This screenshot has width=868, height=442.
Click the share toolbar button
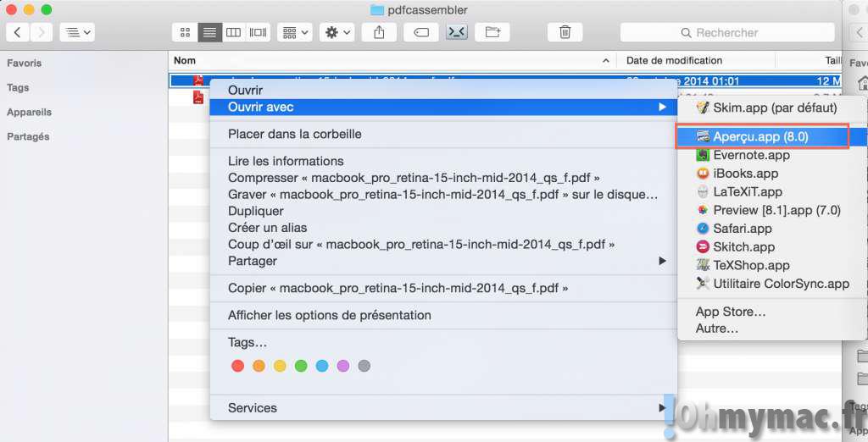click(379, 33)
